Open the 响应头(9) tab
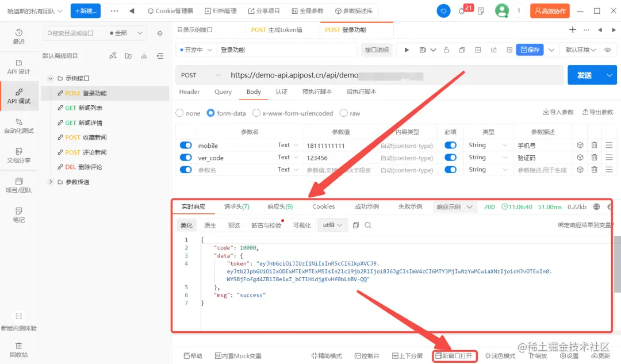Screen dimensions: 621x364 [280, 207]
